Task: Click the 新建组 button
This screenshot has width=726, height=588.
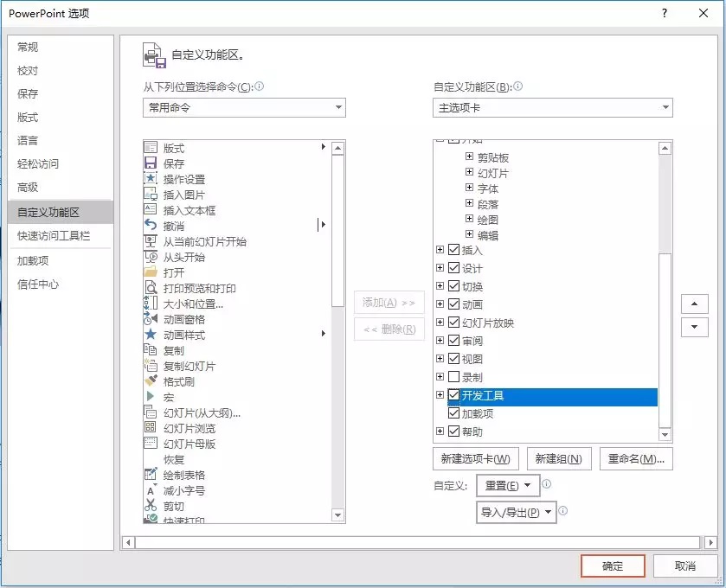Action: coord(559,458)
